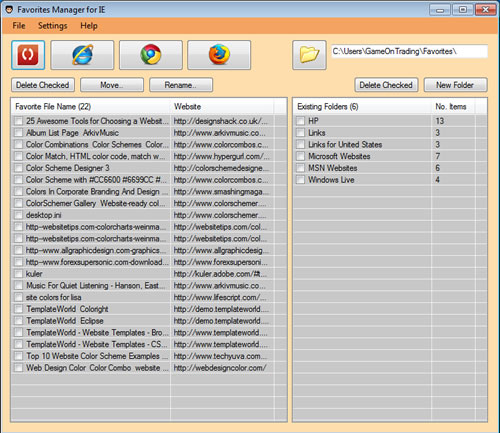This screenshot has width=500, height=433.
Task: Select Colors In Corporate Branding And Design row
Action: 149,192
